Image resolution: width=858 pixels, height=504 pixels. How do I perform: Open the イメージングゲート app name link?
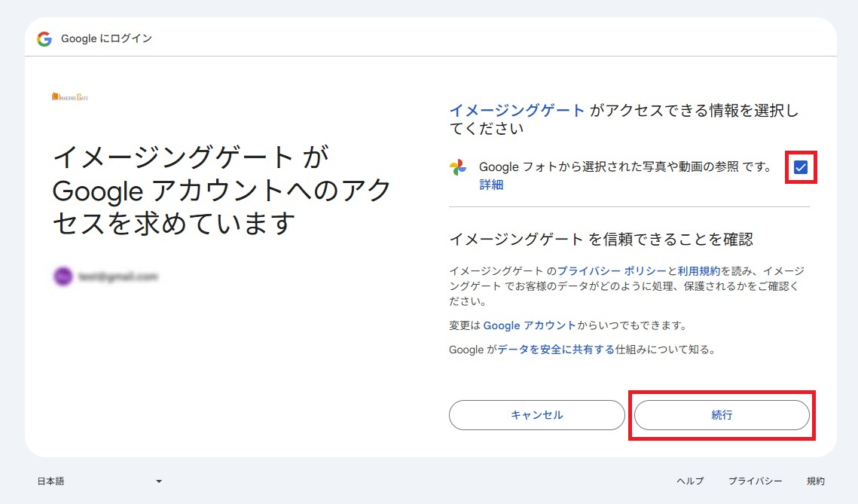[517, 111]
